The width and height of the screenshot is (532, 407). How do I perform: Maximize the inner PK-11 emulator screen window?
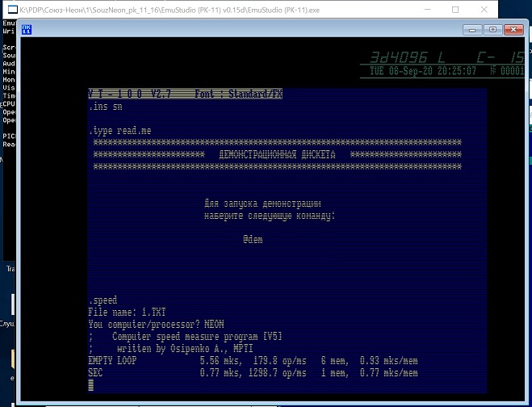tap(492, 30)
